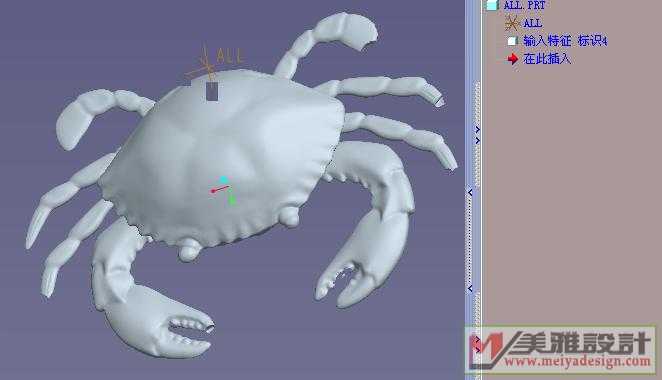Click the ALL.PRT part icon in model tree

491,5
